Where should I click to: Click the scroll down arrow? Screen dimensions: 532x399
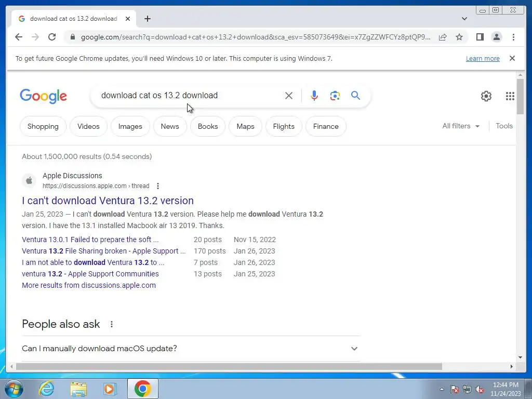click(x=520, y=357)
